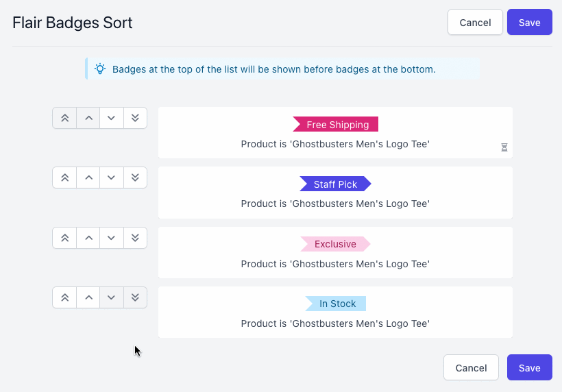This screenshot has height=392, width=562.
Task: Select the pink Free Shipping badge
Action: point(336,125)
